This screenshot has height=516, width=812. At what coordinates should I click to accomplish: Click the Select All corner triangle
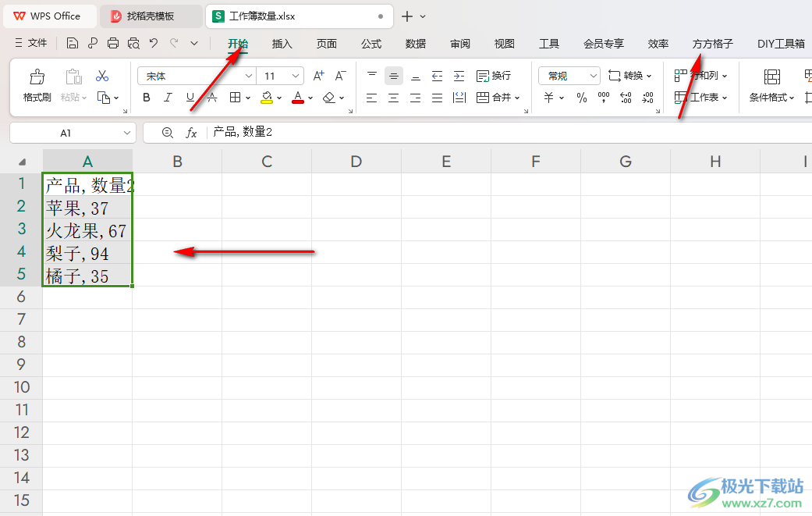[22, 162]
